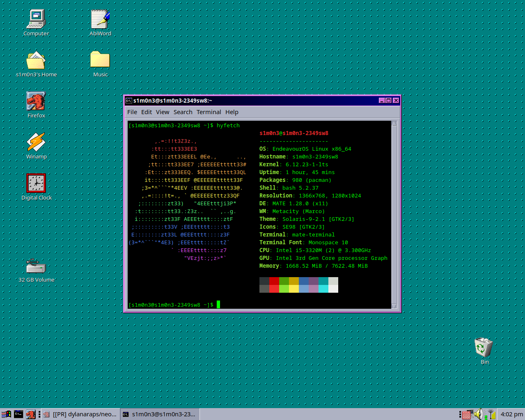Click the s1m0n3 terminal taskbar button
Image resolution: width=525 pixels, height=420 pixels.
[x=160, y=414]
